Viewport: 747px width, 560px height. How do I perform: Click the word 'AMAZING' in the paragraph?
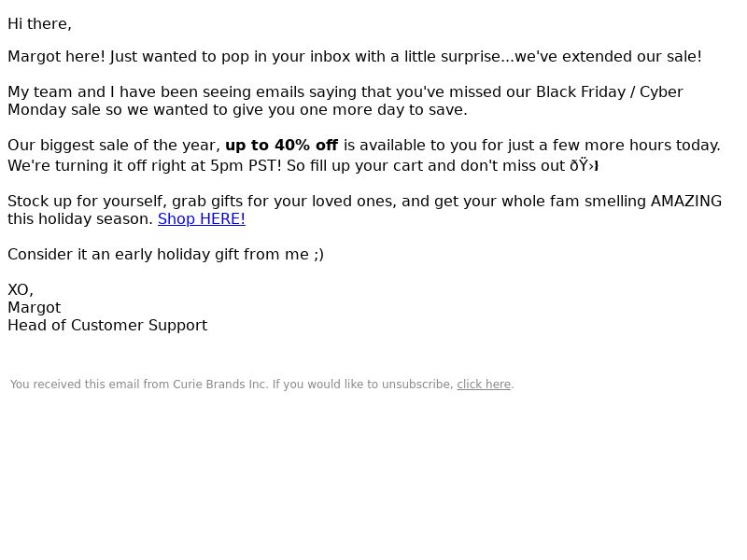pos(686,202)
